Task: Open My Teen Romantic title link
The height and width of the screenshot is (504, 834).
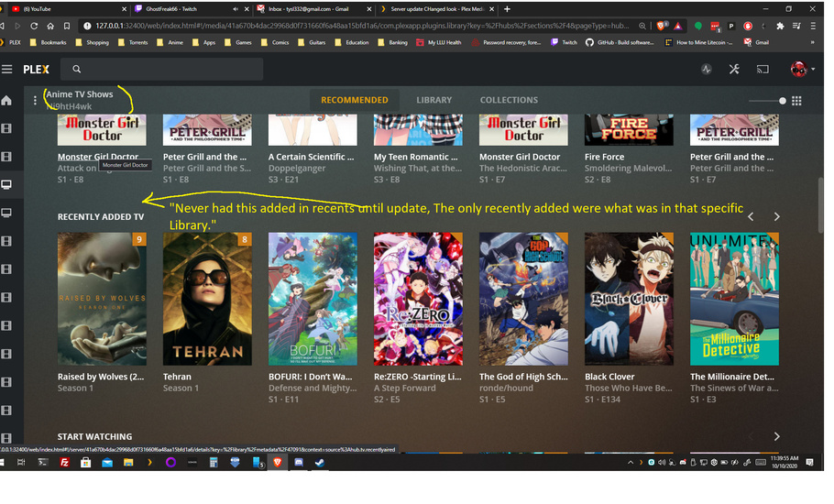Action: [415, 157]
